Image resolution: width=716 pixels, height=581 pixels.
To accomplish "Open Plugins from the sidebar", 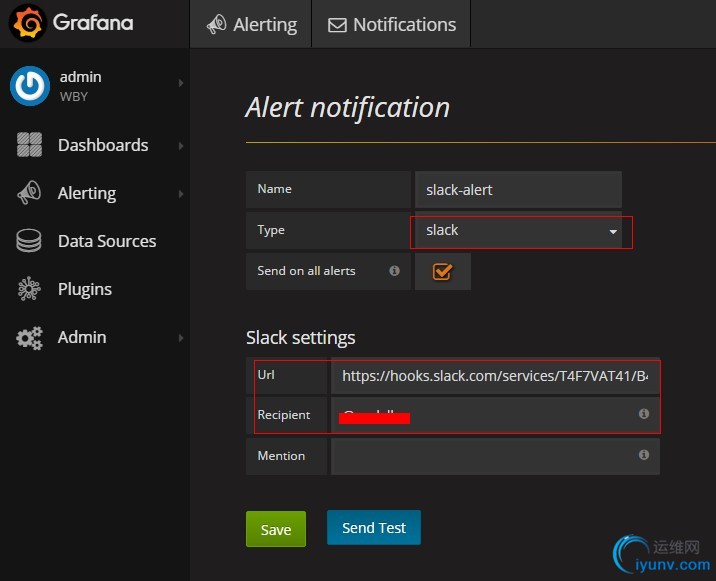I will coord(84,290).
